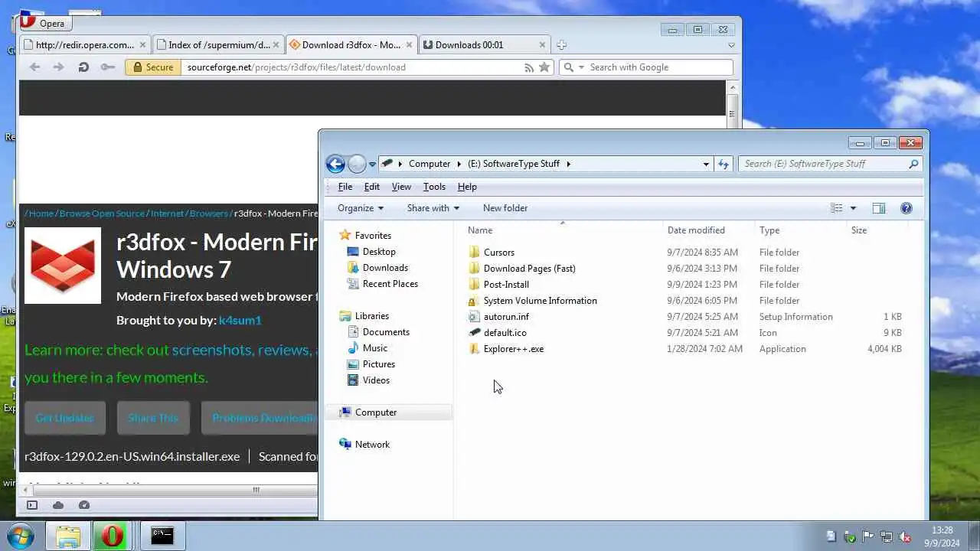
Task: Click the Browsers breadcrumb link
Action: 209,214
